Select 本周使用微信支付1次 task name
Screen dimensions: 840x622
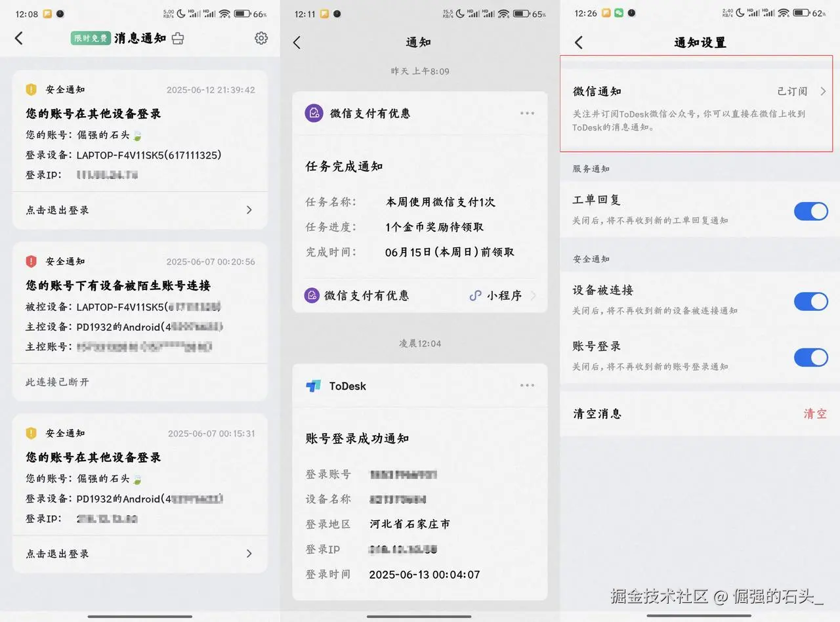[440, 202]
